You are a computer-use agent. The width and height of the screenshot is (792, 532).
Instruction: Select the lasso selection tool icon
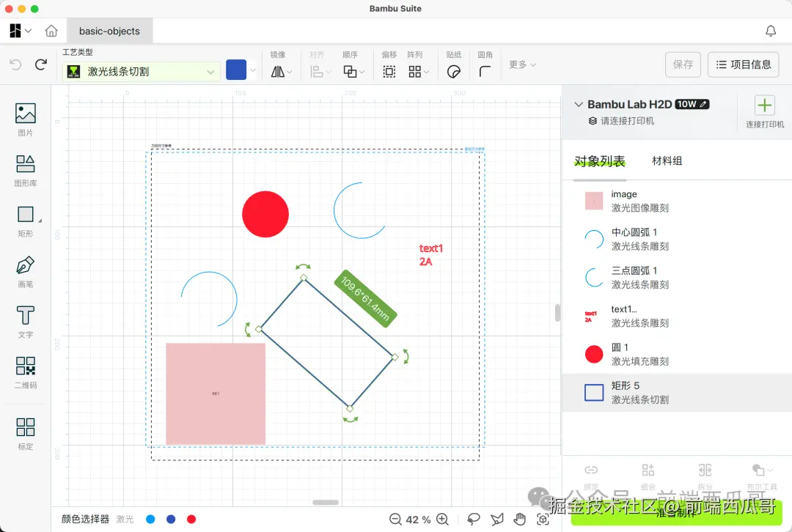pos(473,519)
